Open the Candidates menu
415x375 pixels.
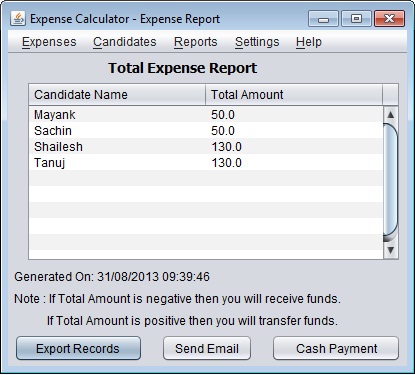pos(125,42)
